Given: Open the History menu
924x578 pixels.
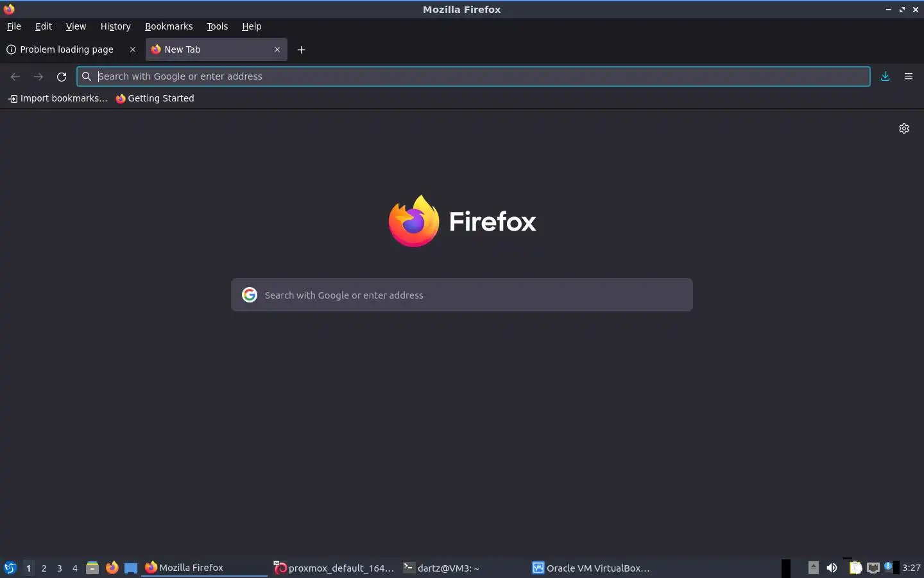Looking at the screenshot, I should click(x=116, y=26).
